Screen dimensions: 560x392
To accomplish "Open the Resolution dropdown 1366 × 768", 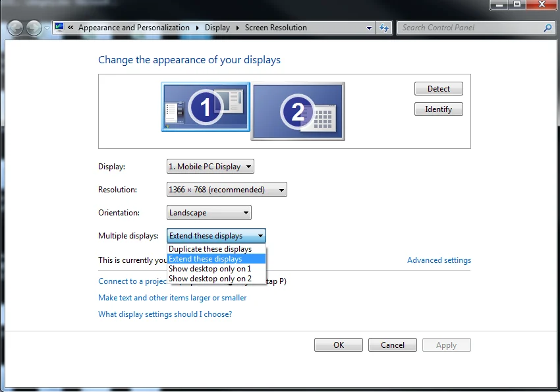I will click(227, 190).
